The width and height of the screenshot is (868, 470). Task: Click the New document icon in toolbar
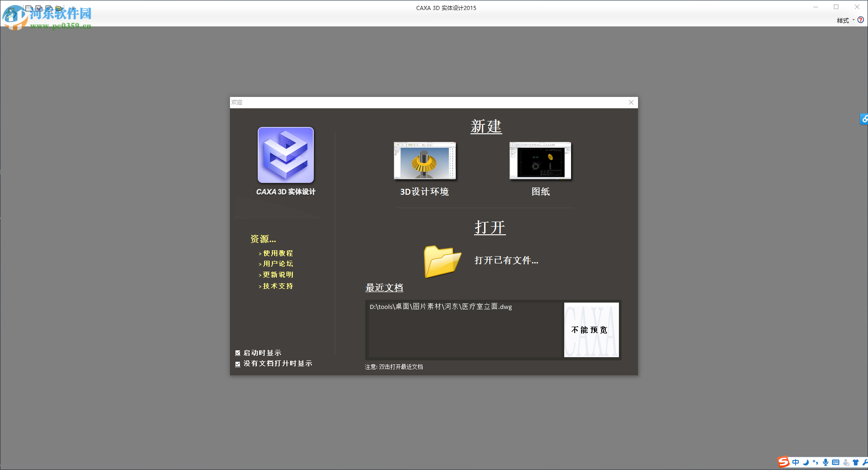coord(29,8)
